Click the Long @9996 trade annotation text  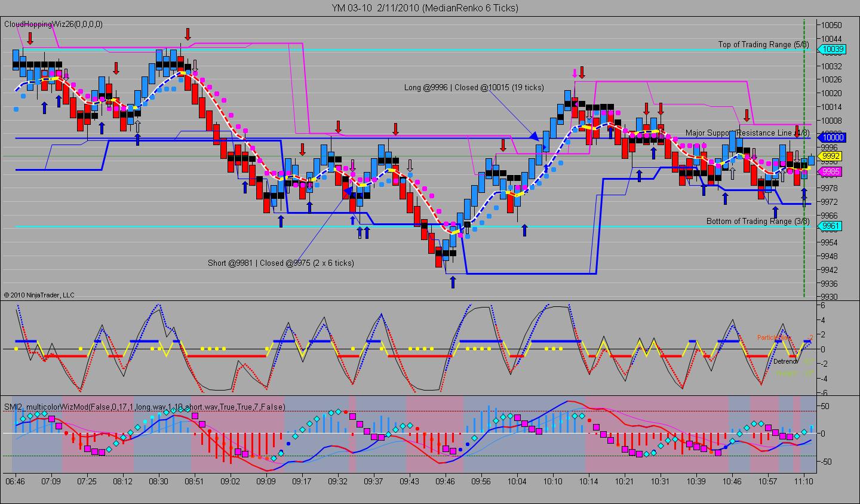coord(474,87)
